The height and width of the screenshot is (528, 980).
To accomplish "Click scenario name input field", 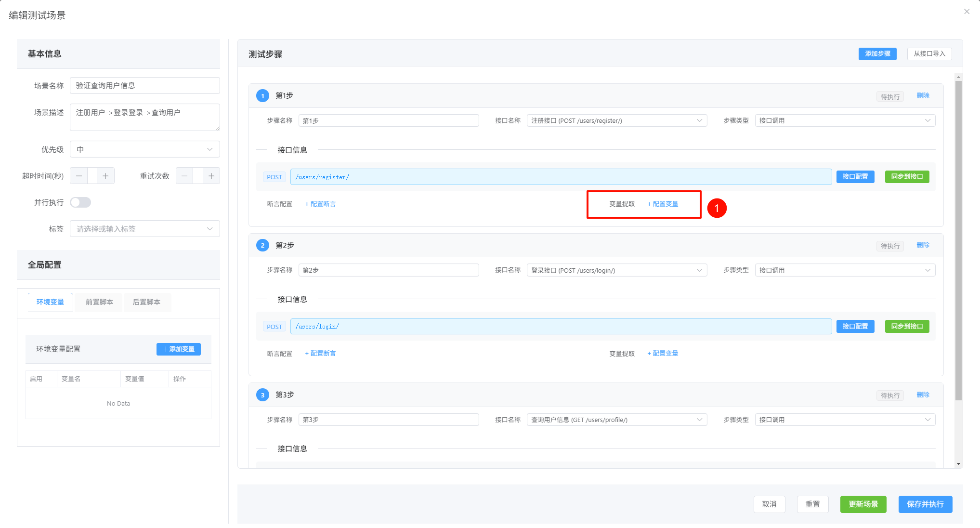I will point(144,85).
